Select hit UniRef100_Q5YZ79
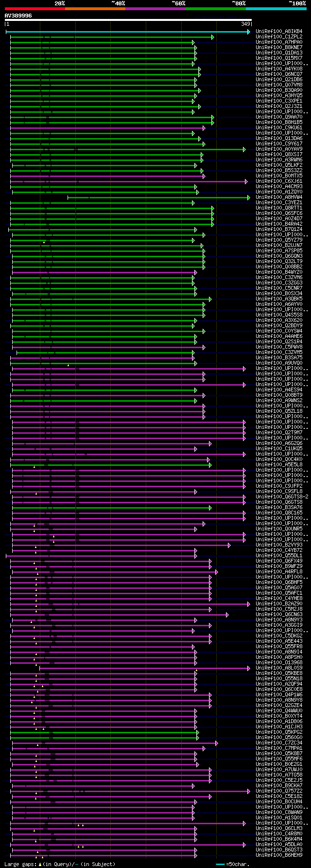The width and height of the screenshot is (311, 868). [279, 240]
